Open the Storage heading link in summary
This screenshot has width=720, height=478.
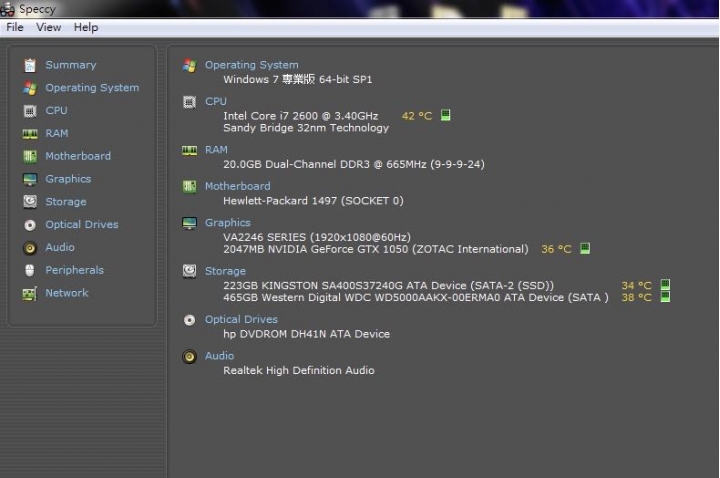click(225, 271)
